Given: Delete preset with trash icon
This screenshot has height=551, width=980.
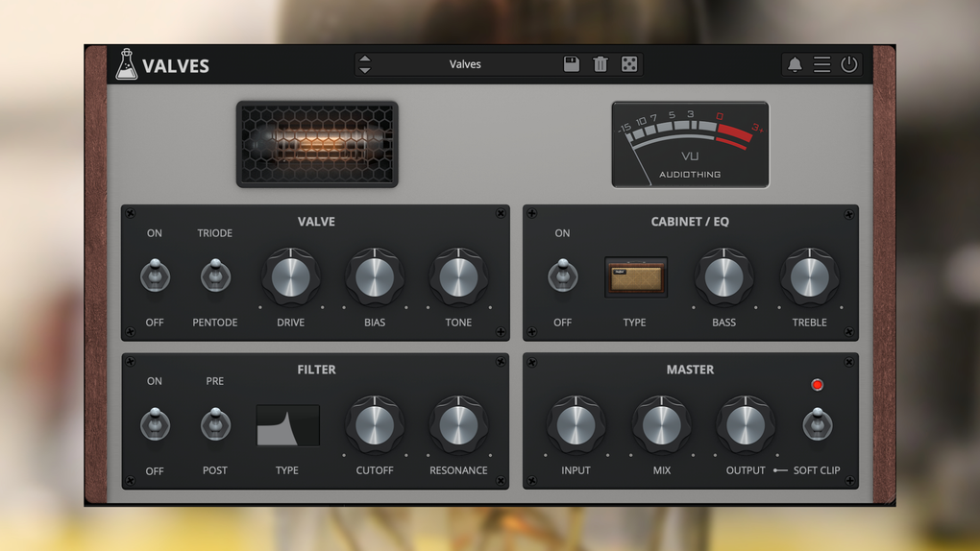Looking at the screenshot, I should pos(600,63).
